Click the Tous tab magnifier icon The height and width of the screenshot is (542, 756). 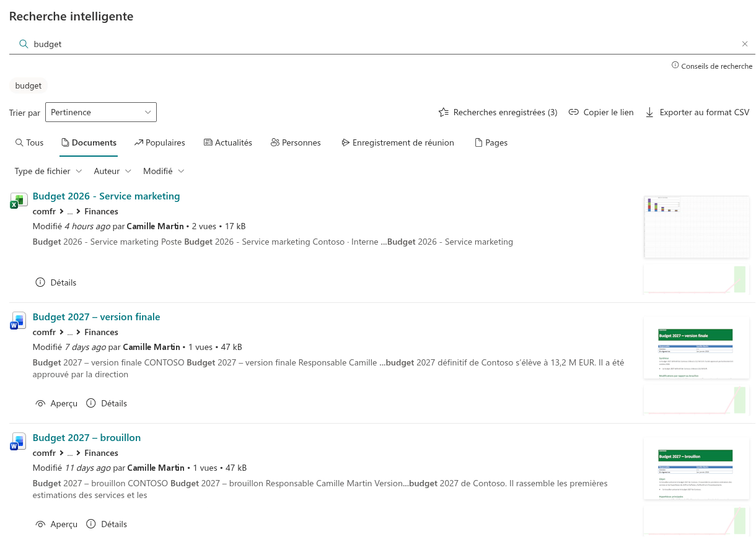19,142
